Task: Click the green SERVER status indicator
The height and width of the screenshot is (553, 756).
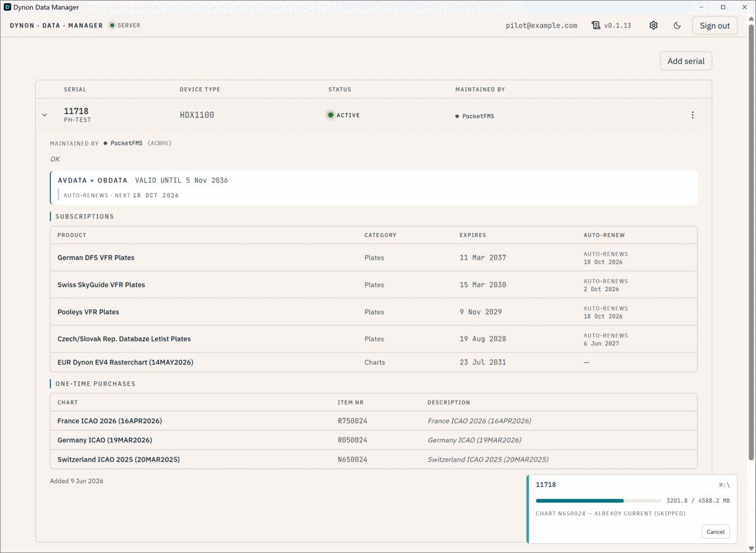Action: pyautogui.click(x=112, y=25)
